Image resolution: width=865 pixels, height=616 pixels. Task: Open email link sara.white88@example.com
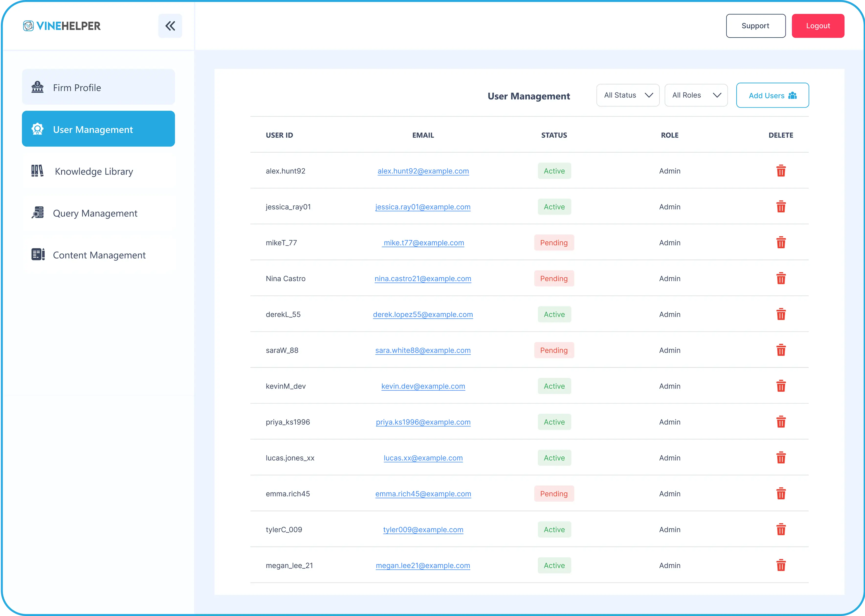tap(423, 350)
